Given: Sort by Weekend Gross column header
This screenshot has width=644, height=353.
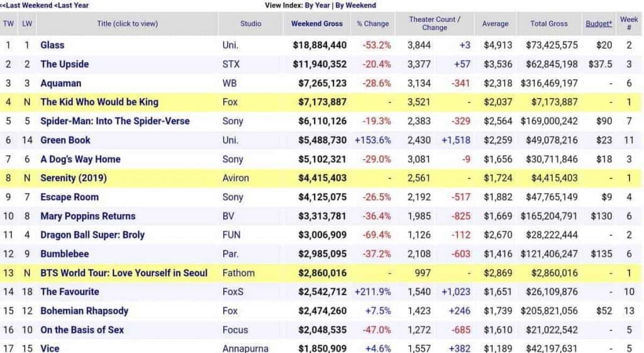Looking at the screenshot, I should [317, 24].
